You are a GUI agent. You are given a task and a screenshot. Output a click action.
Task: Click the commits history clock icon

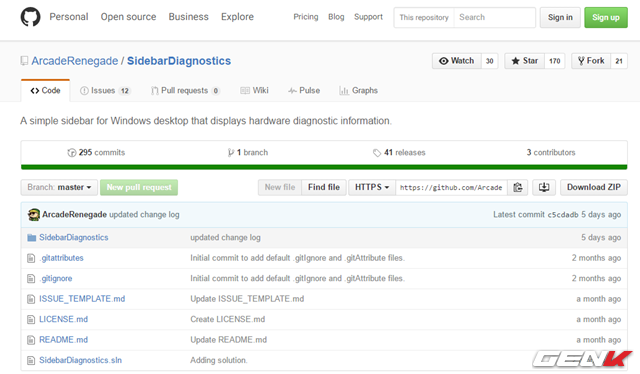[71, 153]
